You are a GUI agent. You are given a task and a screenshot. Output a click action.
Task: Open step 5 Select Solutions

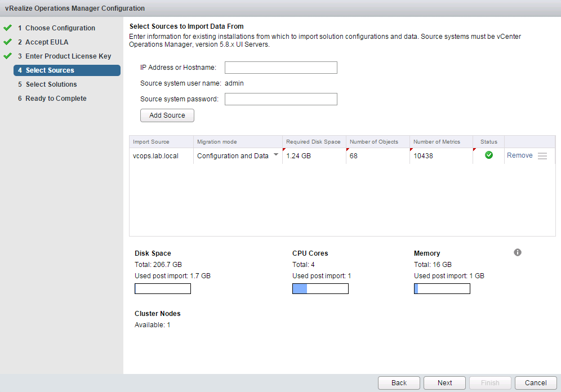tap(51, 84)
